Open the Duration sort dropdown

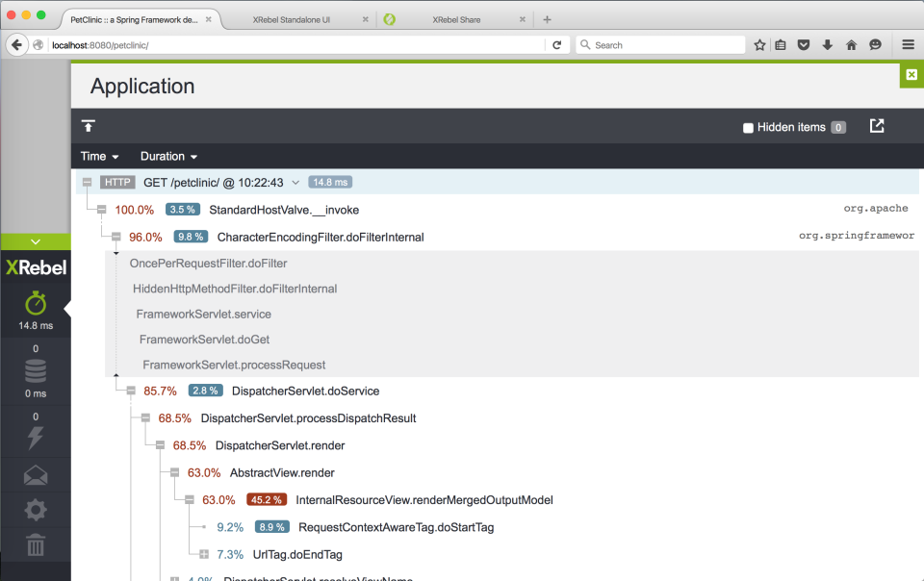(x=168, y=156)
